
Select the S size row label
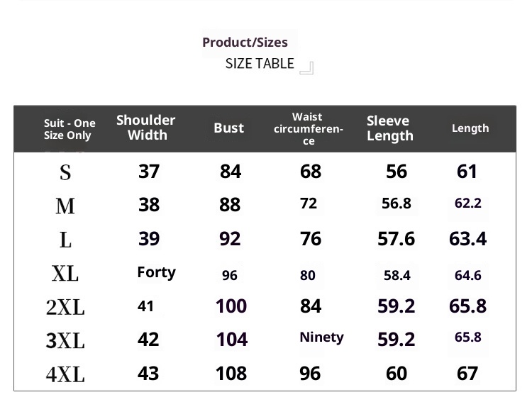click(x=65, y=172)
